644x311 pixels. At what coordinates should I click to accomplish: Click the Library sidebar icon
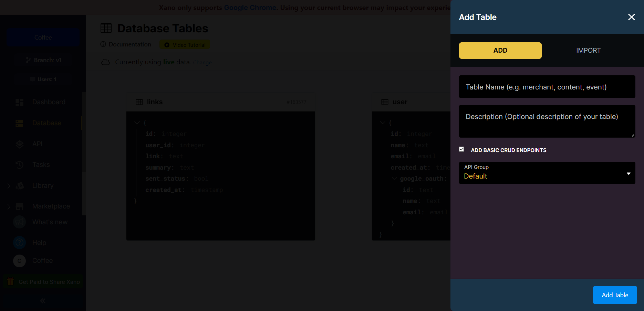coord(20,186)
